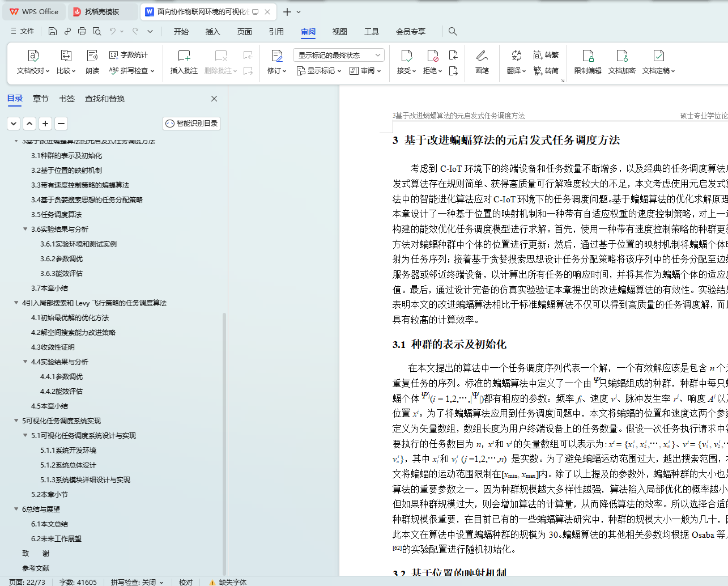Image resolution: width=728 pixels, height=586 pixels.
Task: Open the 查找和替换 navigation tab
Action: [105, 99]
